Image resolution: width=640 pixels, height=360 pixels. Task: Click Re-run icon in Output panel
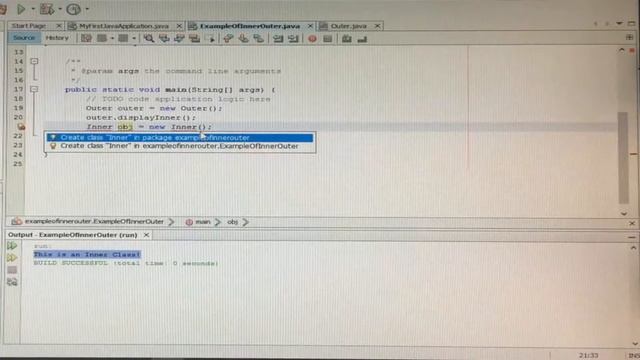tap(12, 246)
